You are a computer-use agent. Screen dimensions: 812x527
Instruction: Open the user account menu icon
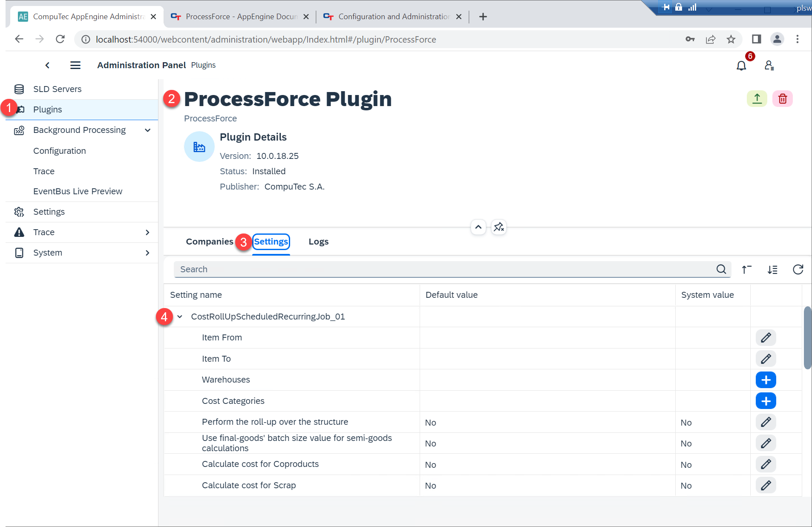tap(769, 65)
